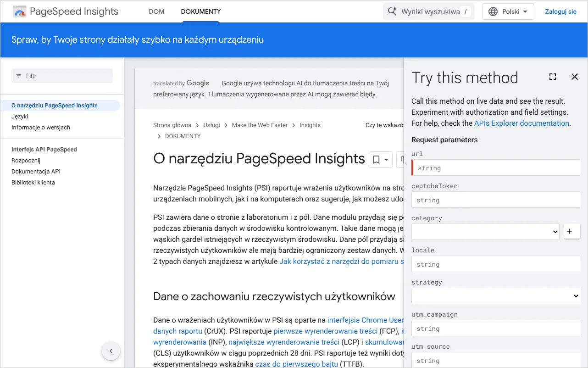Click Zaloguj się link

click(560, 11)
